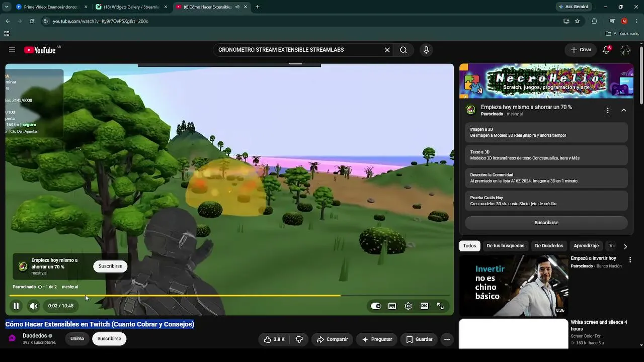
Task: Open the YouTube guide hamburger menu
Action: click(12, 50)
